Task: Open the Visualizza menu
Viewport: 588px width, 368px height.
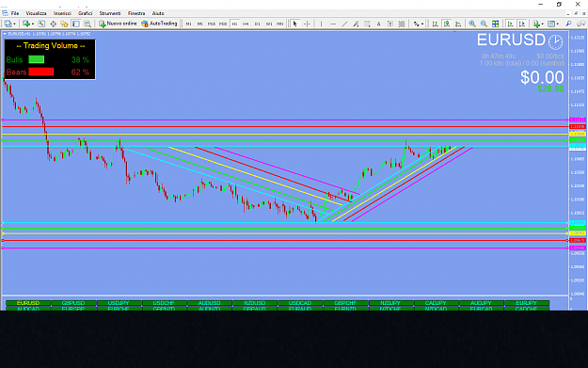Action: (36, 13)
